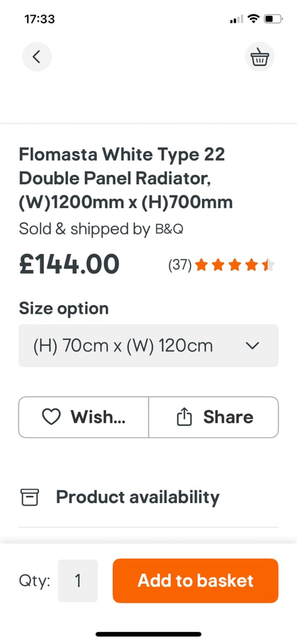Tap the B&Q seller link
Viewport: 297px width, 644px height.
(169, 230)
